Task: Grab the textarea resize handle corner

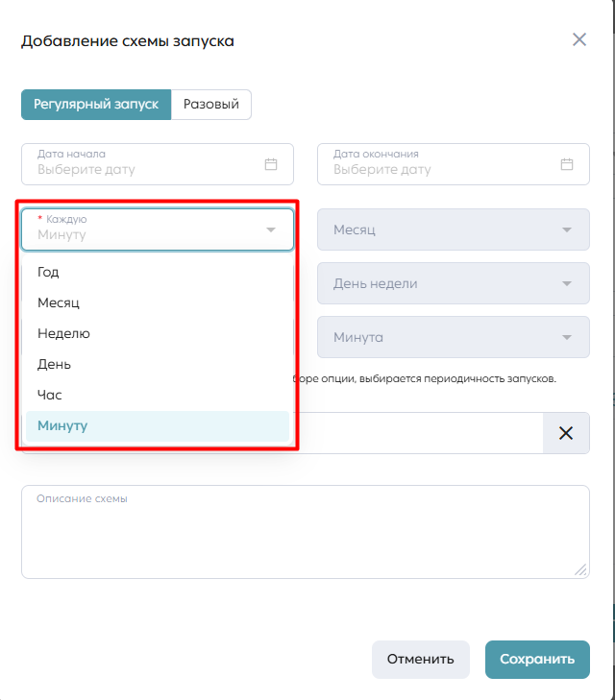Action: (x=581, y=570)
